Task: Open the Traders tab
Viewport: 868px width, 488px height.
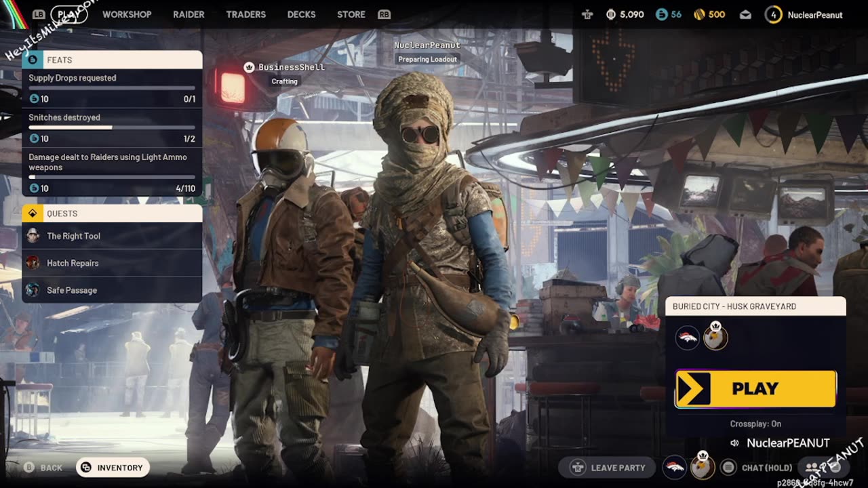Action: [x=245, y=14]
